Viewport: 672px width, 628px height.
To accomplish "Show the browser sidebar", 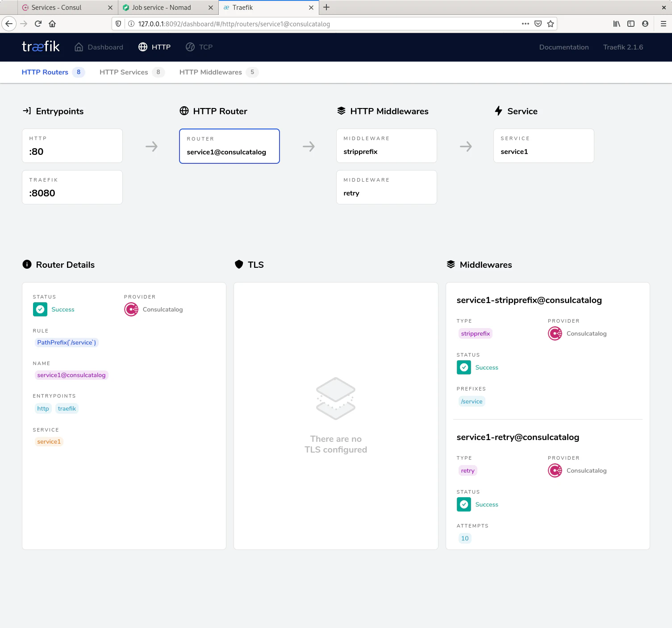I will point(630,24).
